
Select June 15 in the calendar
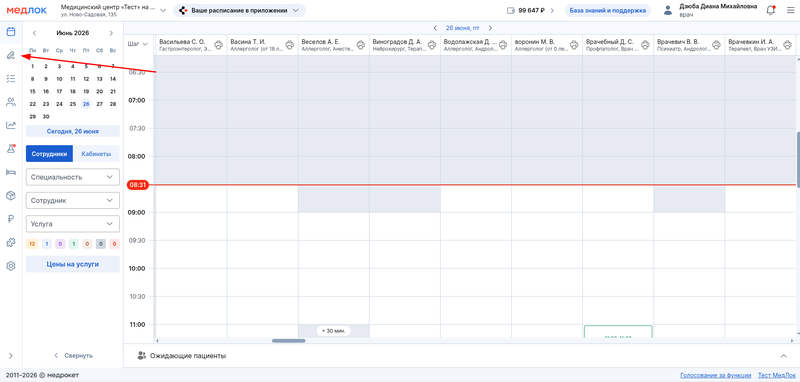(33, 91)
